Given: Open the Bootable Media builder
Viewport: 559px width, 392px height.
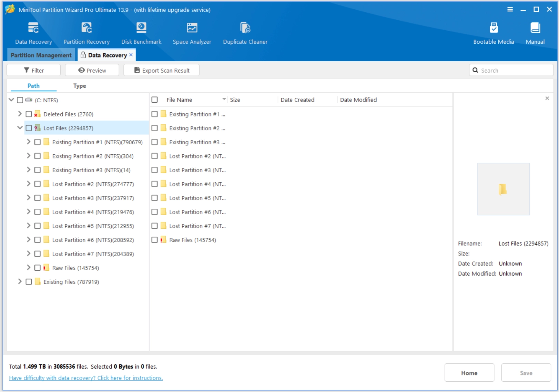Looking at the screenshot, I should [x=494, y=33].
